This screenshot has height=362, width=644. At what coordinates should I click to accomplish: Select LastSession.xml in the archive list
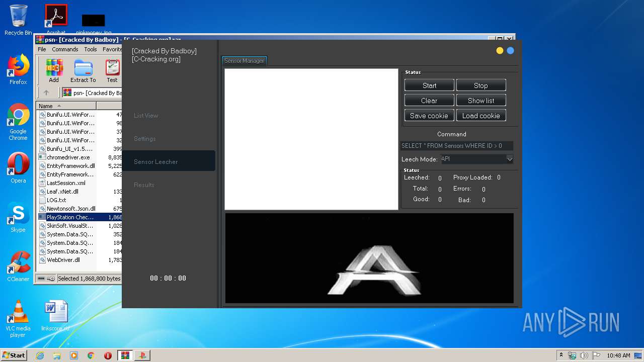66,183
